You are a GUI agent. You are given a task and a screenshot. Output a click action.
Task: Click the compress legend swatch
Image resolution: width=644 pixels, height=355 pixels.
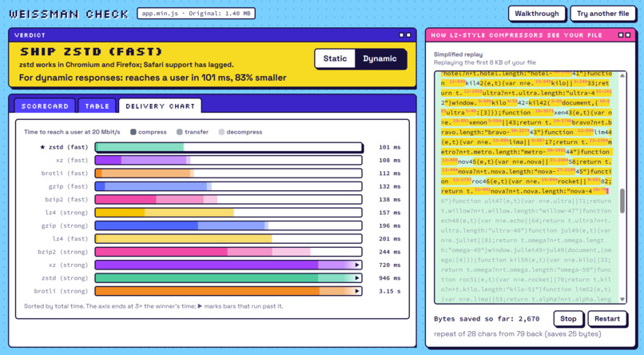pyautogui.click(x=133, y=132)
